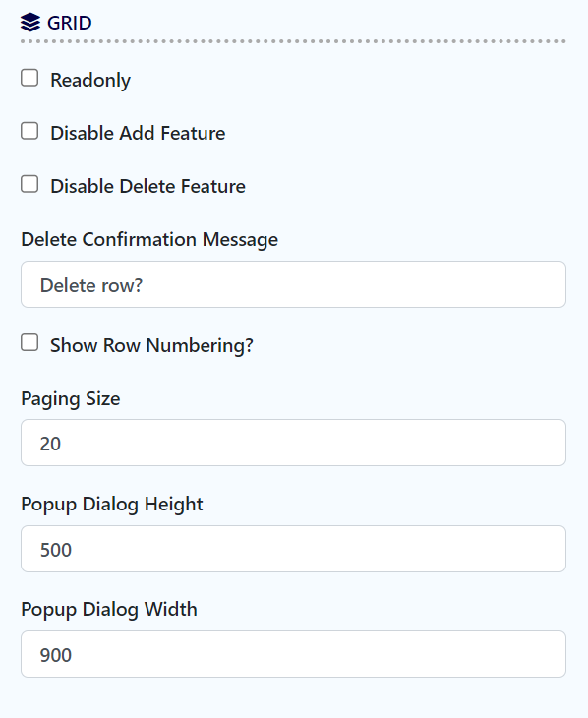Click the Show Row Numbering? label text
The image size is (588, 718).
(151, 345)
